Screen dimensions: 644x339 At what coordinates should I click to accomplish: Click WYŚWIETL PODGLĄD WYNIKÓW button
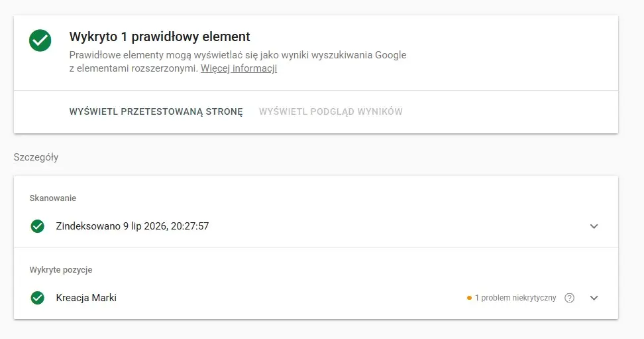coord(331,111)
